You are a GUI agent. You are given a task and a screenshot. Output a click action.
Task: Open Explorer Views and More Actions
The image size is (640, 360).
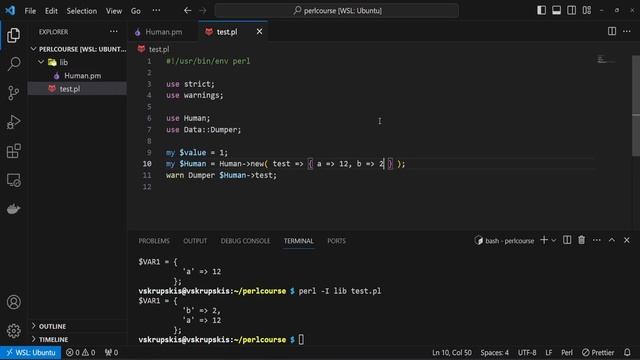pos(113,31)
